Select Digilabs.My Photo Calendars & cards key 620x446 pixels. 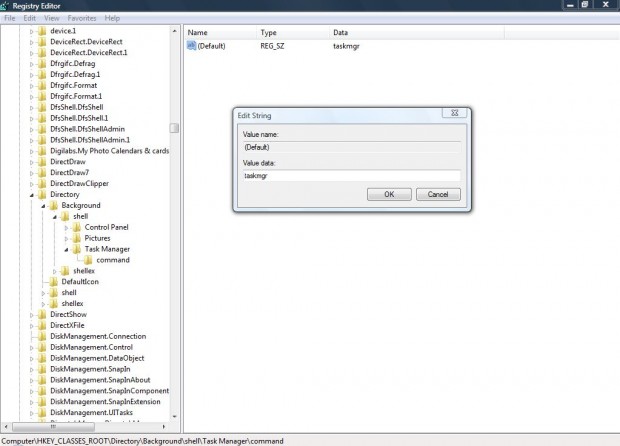110,151
